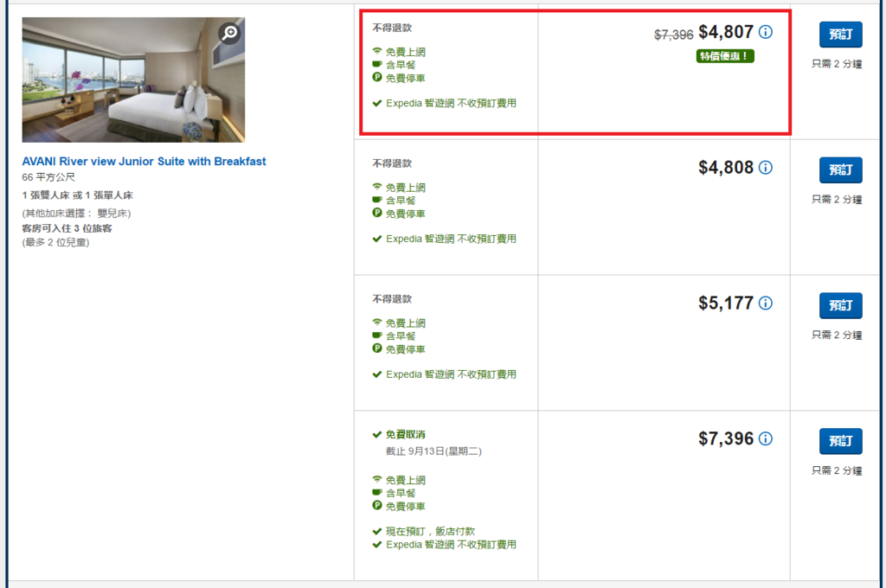
Task: Click the struck-through $7,396 original price
Action: pyautogui.click(x=673, y=35)
